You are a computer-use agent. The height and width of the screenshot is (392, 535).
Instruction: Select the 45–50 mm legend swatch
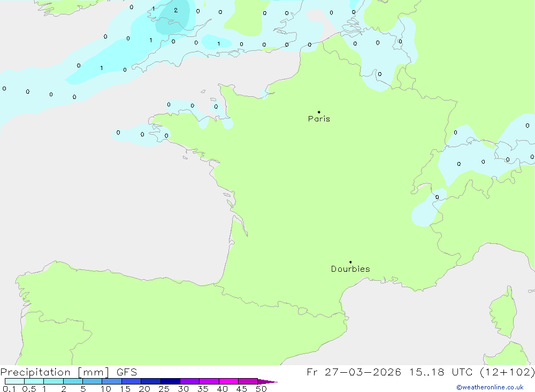pyautogui.click(x=248, y=381)
